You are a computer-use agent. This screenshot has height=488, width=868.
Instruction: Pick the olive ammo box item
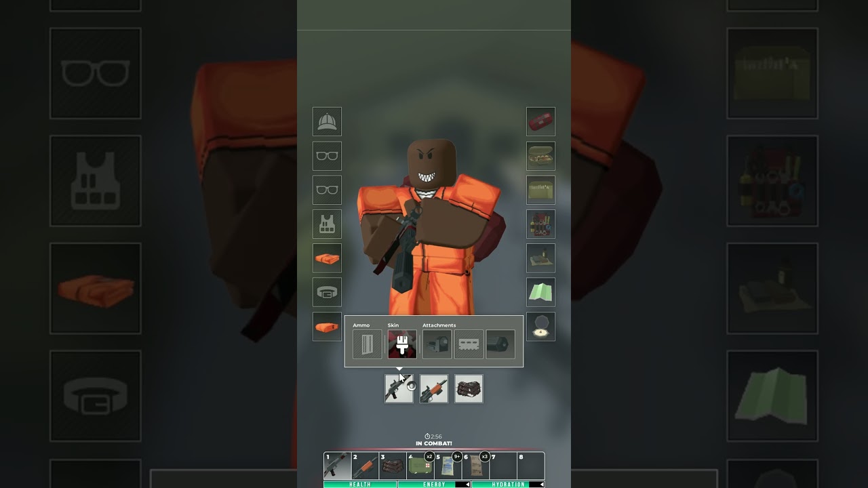pyautogui.click(x=541, y=190)
